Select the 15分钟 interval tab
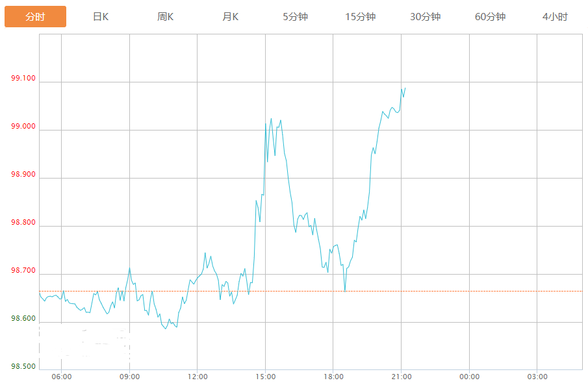Viewport: 588px width, 385px height. tap(361, 17)
